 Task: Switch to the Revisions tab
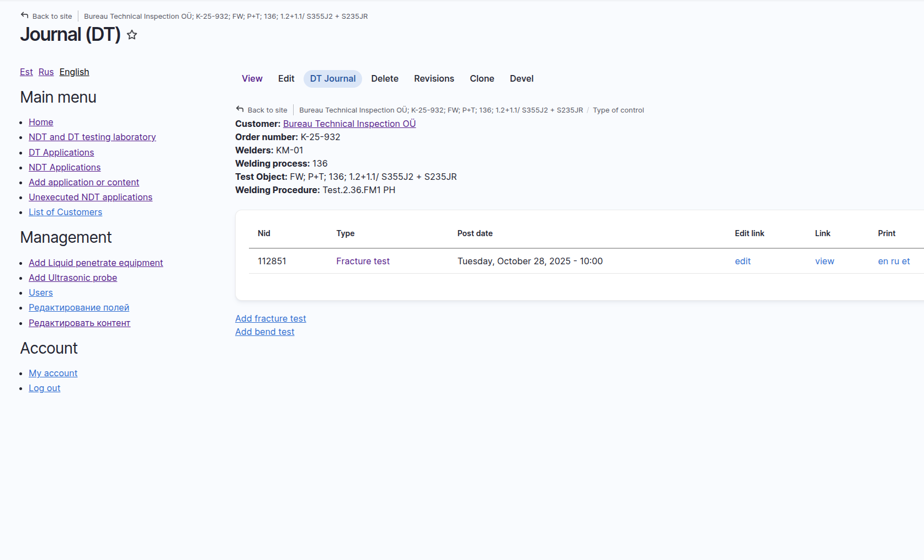[x=434, y=78]
